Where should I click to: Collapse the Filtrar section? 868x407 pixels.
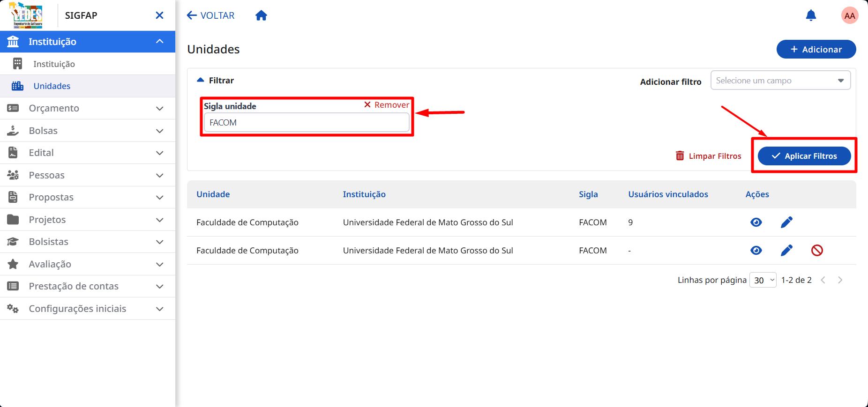click(215, 81)
